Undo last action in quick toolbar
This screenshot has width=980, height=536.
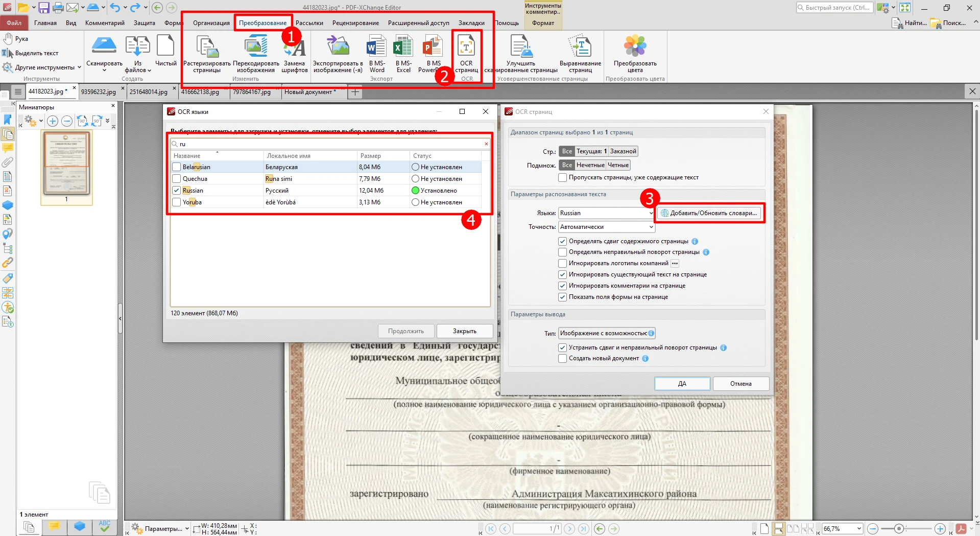point(115,8)
